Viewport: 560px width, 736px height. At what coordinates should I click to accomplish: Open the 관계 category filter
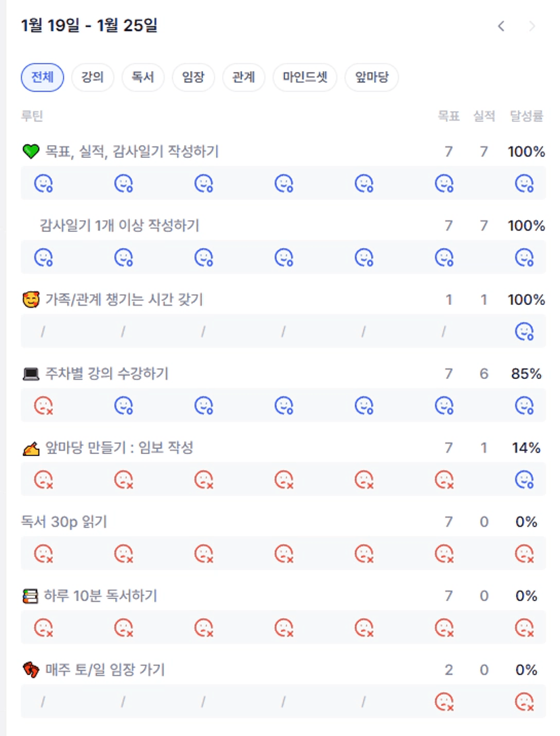tap(243, 77)
